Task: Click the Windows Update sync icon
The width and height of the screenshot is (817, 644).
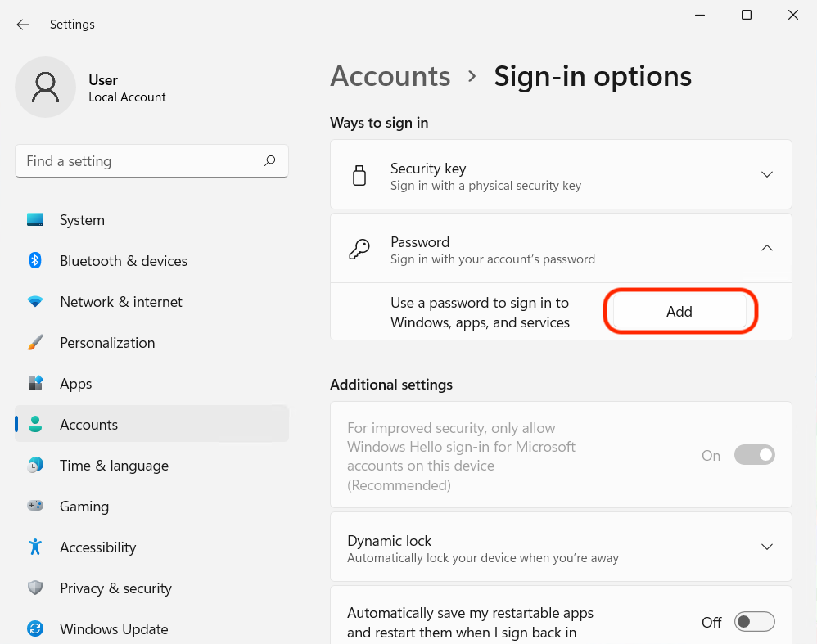Action: click(x=35, y=629)
